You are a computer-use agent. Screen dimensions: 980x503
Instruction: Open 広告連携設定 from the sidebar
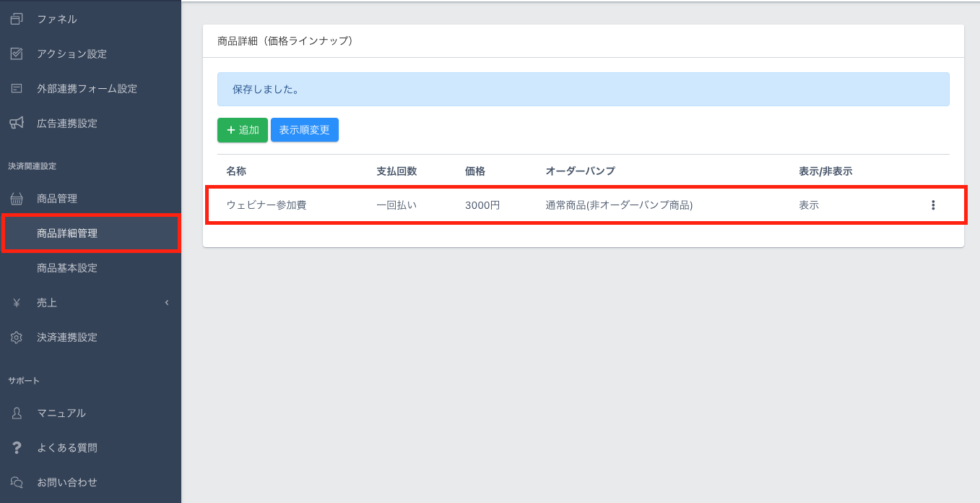point(67,124)
